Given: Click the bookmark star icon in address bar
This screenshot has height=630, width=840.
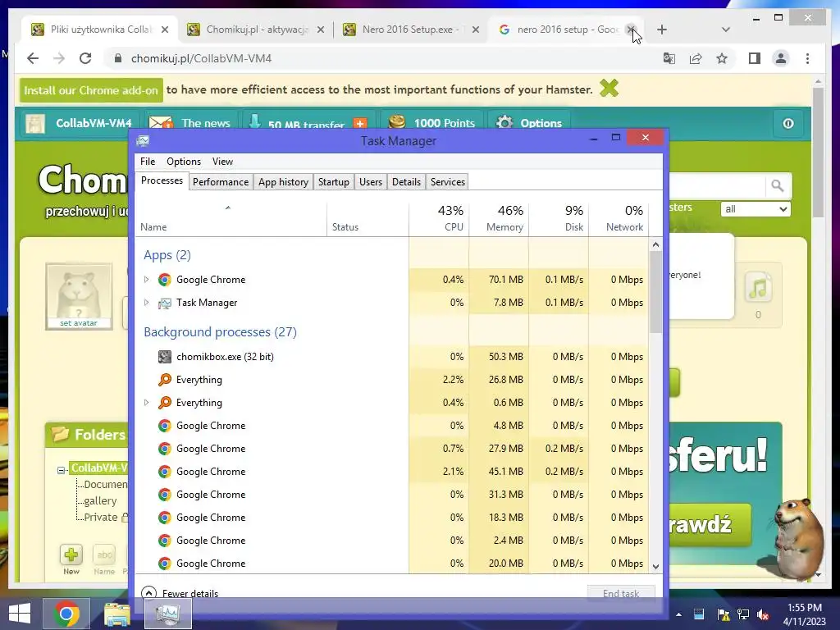Looking at the screenshot, I should pyautogui.click(x=722, y=58).
